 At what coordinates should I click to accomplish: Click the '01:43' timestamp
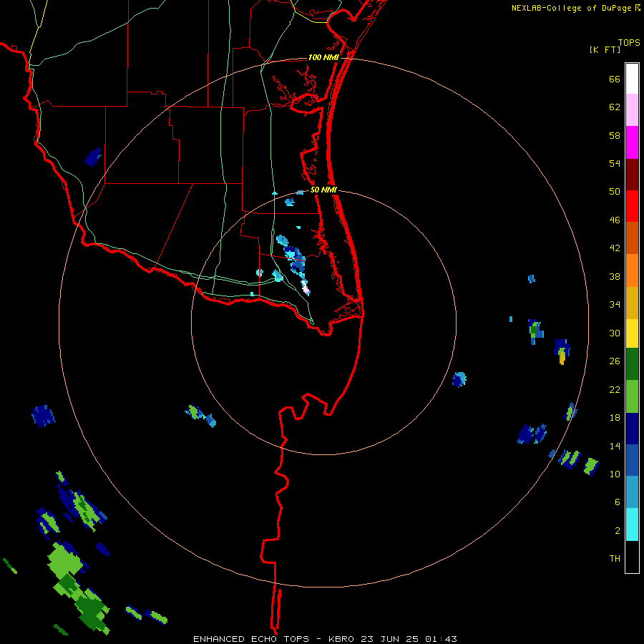click(441, 639)
